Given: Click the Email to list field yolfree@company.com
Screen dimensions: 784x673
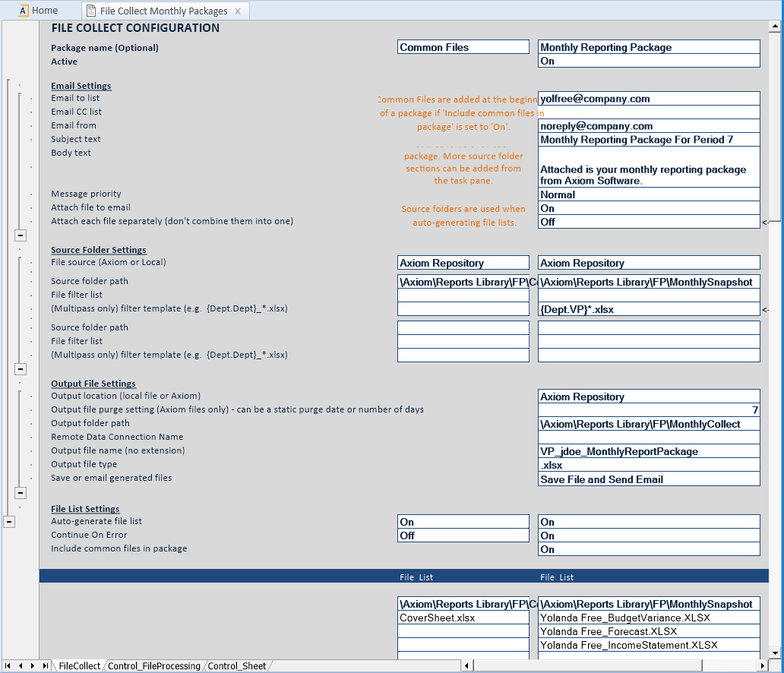Looking at the screenshot, I should click(649, 99).
